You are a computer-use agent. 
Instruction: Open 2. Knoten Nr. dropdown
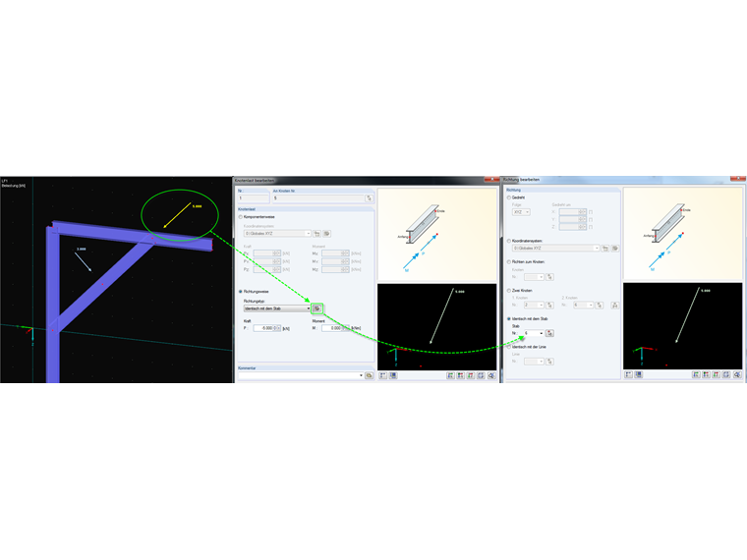coord(591,305)
